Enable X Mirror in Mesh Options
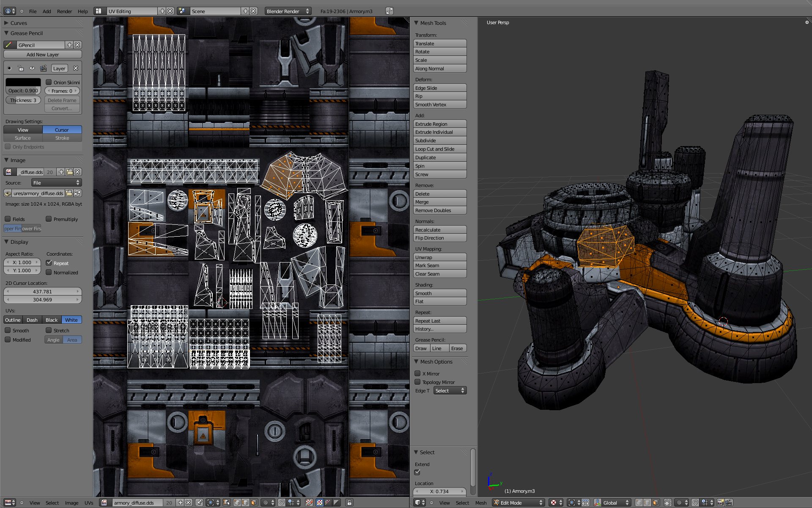812x508 pixels. click(417, 373)
